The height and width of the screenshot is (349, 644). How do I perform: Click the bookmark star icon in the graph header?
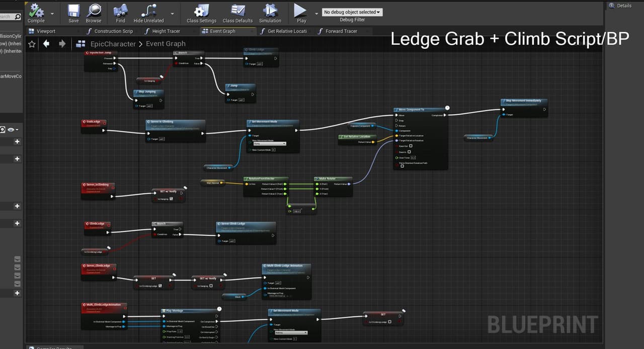32,44
